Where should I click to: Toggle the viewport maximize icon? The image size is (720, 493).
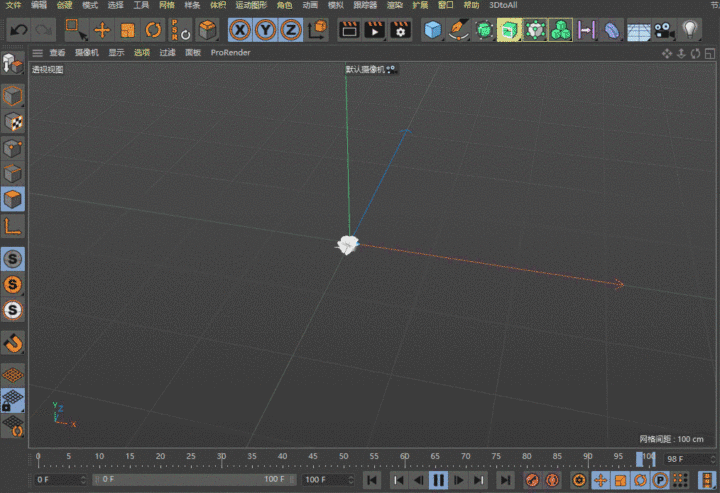click(710, 54)
